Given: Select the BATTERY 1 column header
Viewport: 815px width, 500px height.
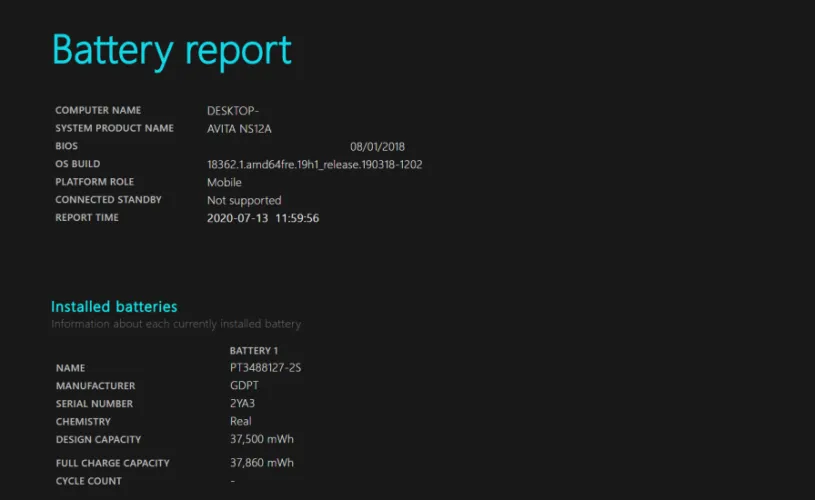Looking at the screenshot, I should pyautogui.click(x=253, y=351).
